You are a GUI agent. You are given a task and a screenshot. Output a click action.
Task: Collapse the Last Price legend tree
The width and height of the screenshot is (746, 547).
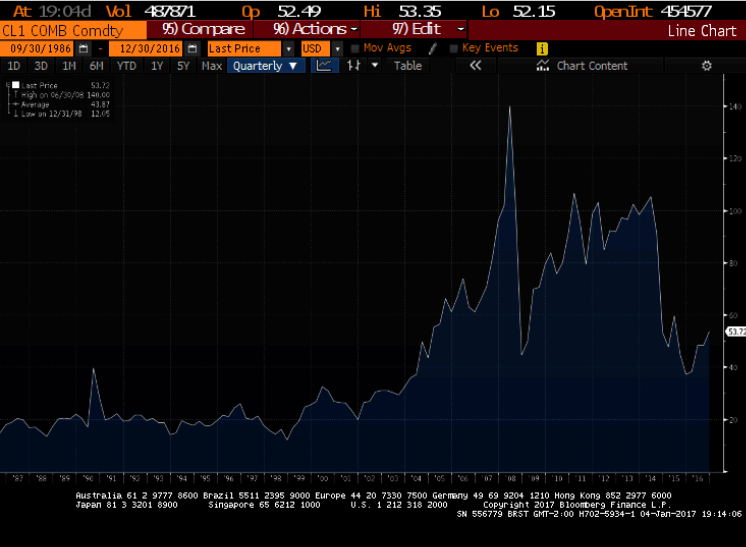pos(9,86)
